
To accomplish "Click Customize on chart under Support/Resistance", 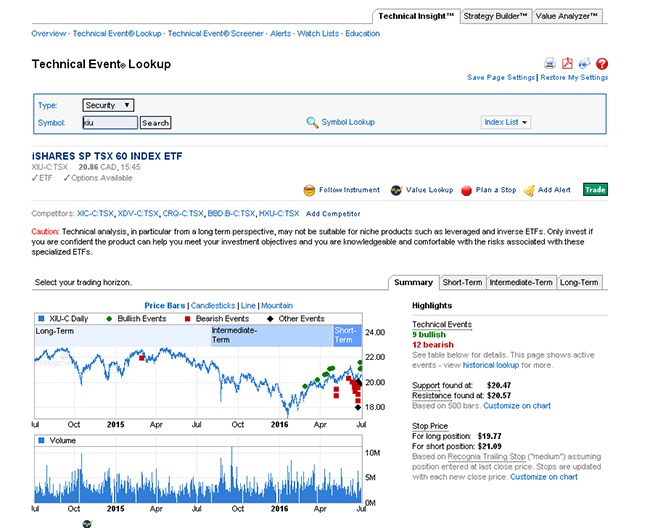I will click(517, 406).
